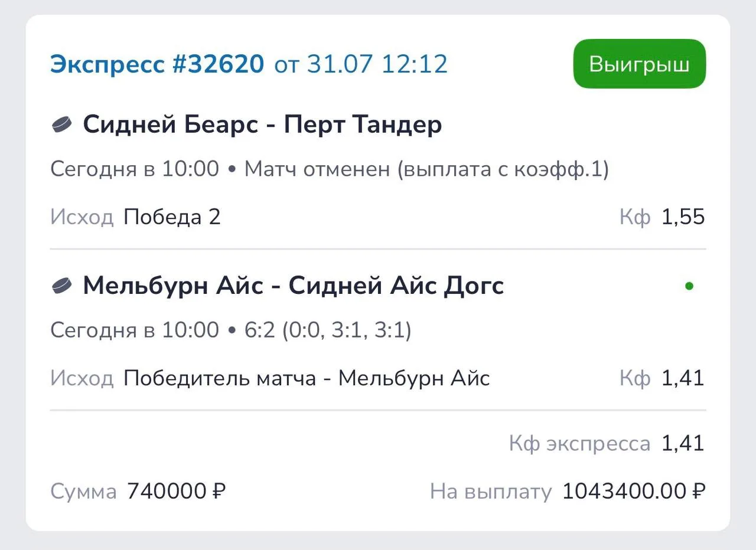Open the Экспресс #32620 link
The height and width of the screenshot is (550, 756).
[157, 64]
